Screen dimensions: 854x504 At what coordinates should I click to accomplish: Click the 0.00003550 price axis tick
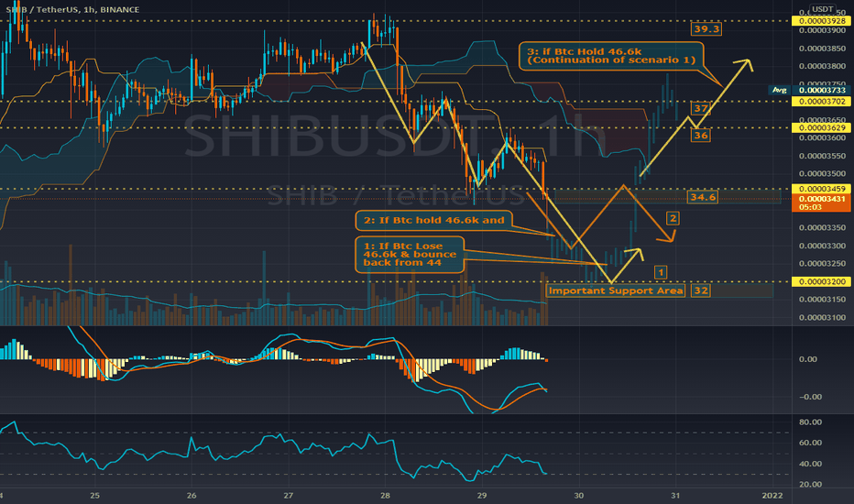[x=823, y=156]
